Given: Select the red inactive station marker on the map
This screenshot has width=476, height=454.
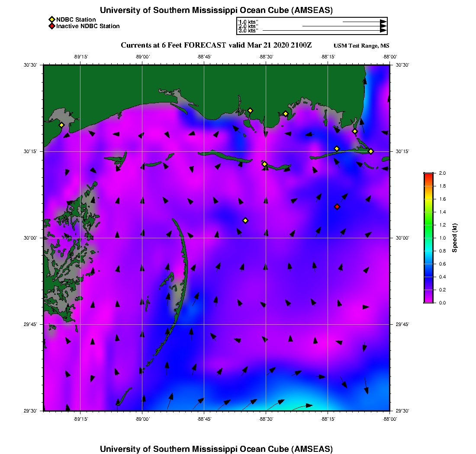Looking at the screenshot, I should click(337, 207).
